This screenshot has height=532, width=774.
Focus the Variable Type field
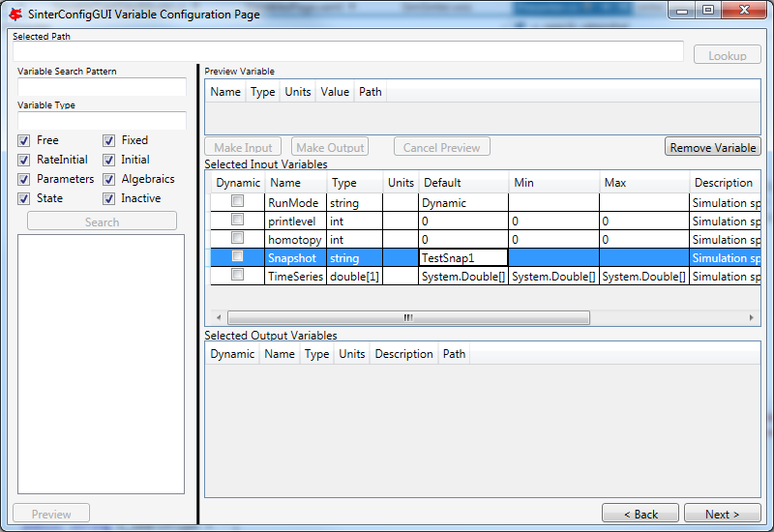tap(103, 120)
